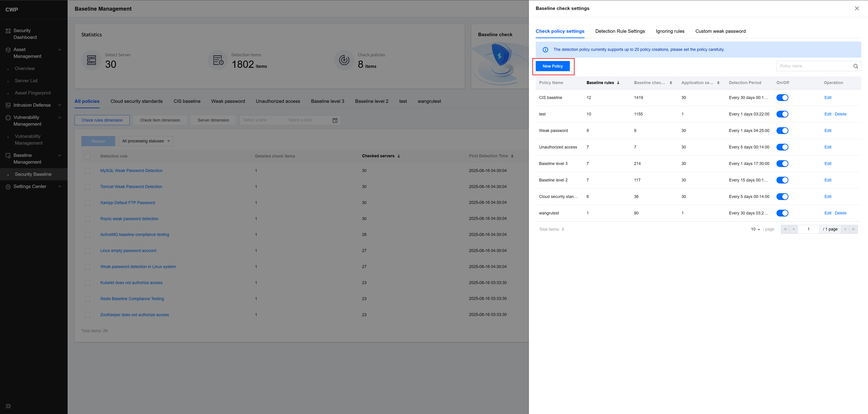The height and width of the screenshot is (414, 868).
Task: Click the Baseline Management sidebar icon
Action: point(8,156)
